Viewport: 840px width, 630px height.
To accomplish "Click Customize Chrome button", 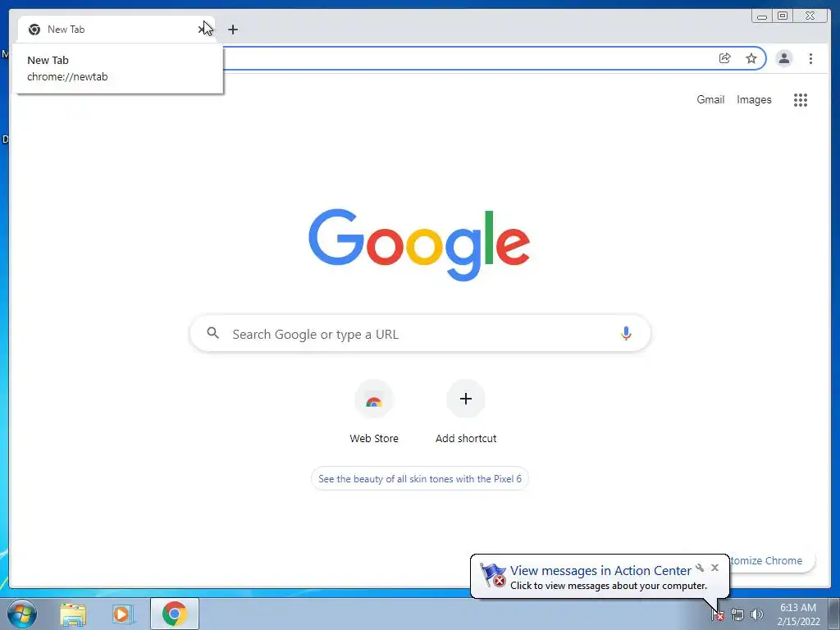I will coord(771,560).
